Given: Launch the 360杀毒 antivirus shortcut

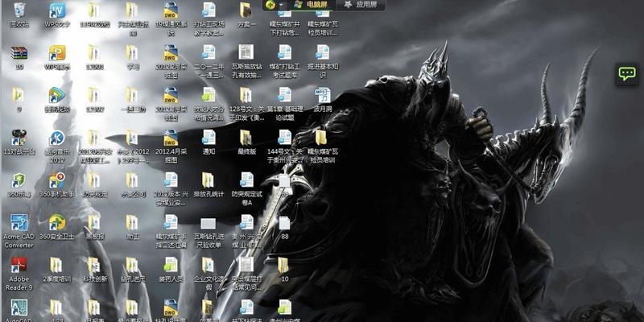Looking at the screenshot, I should 19,185.
